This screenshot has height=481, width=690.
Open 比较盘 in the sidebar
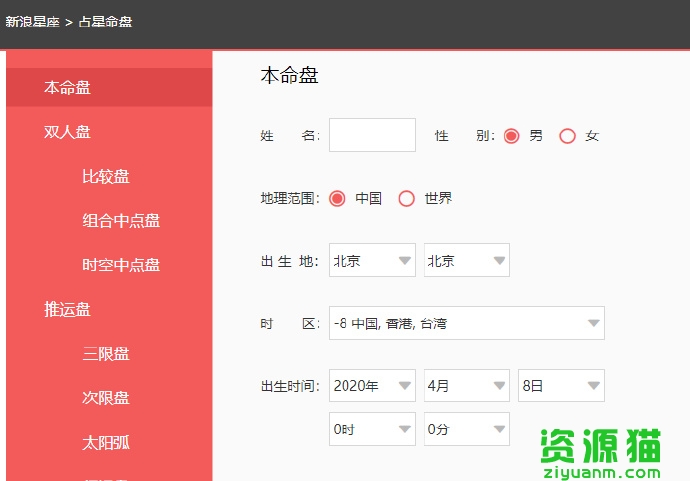[x=106, y=176]
